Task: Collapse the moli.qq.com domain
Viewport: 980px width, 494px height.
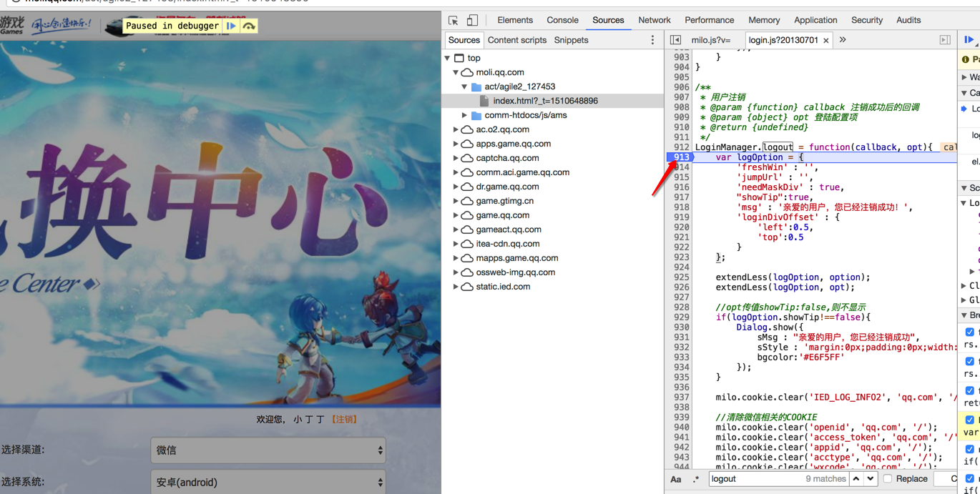Action: point(456,72)
